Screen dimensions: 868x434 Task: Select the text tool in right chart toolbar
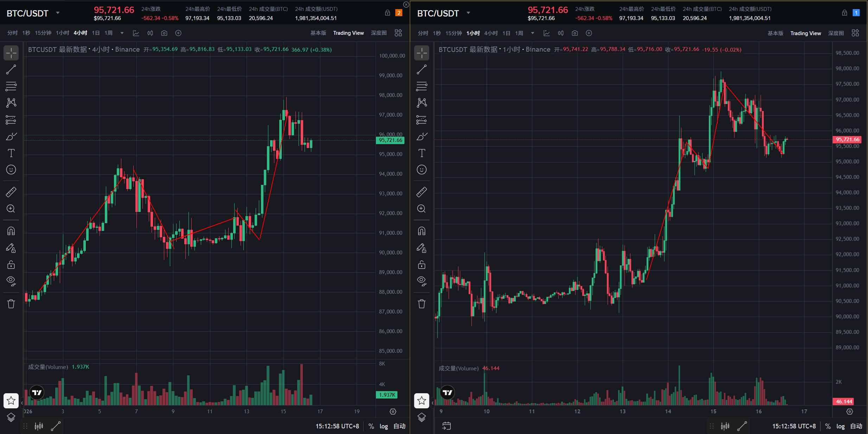(x=421, y=153)
